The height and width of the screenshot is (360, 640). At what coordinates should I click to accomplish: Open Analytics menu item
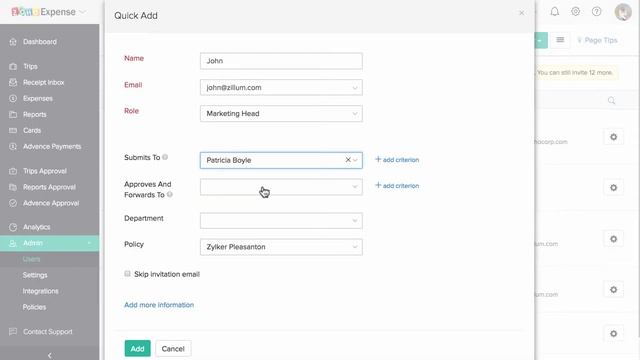click(37, 227)
